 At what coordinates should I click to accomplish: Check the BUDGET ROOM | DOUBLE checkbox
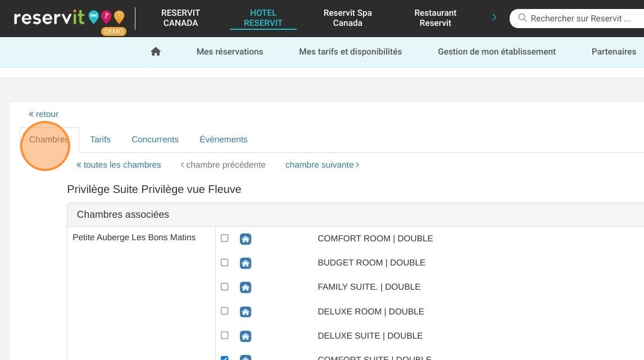tap(225, 262)
